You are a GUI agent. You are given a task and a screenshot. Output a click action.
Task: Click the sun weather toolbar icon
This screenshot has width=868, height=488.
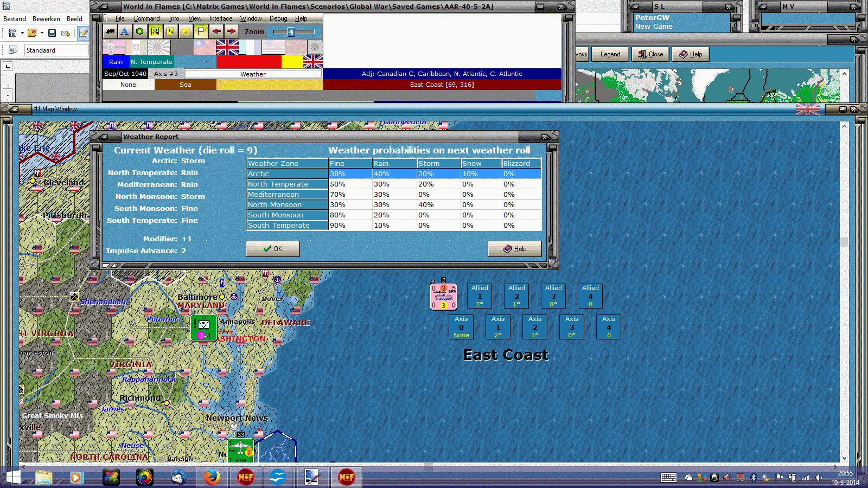(x=186, y=31)
